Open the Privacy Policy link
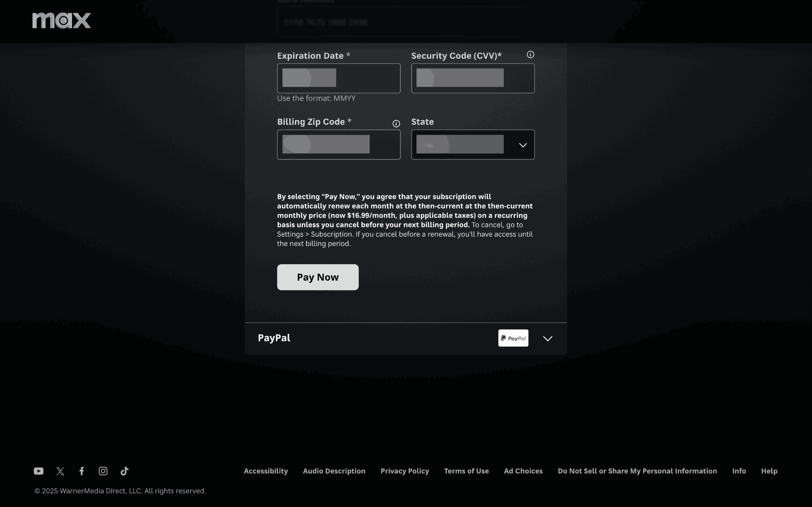Viewport: 812px width, 507px height. [x=405, y=471]
